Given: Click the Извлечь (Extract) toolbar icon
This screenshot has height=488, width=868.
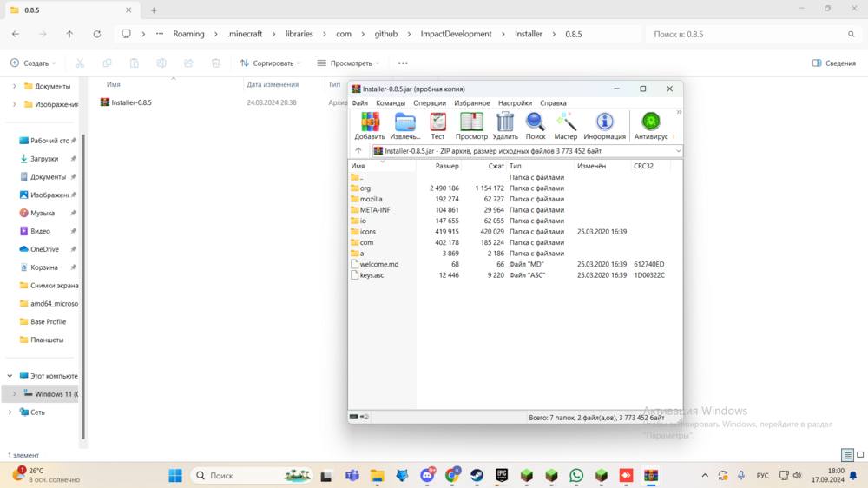Looking at the screenshot, I should [404, 126].
